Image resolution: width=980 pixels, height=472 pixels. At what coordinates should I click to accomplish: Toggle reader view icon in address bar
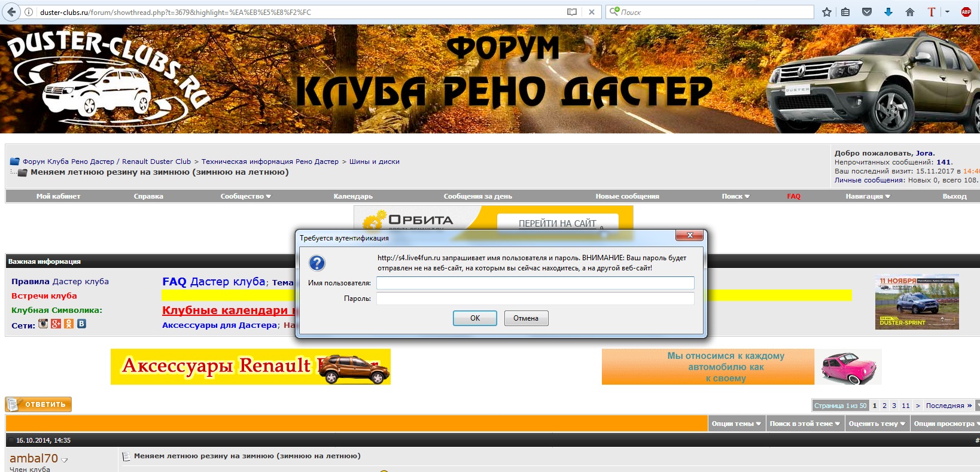coord(572,12)
